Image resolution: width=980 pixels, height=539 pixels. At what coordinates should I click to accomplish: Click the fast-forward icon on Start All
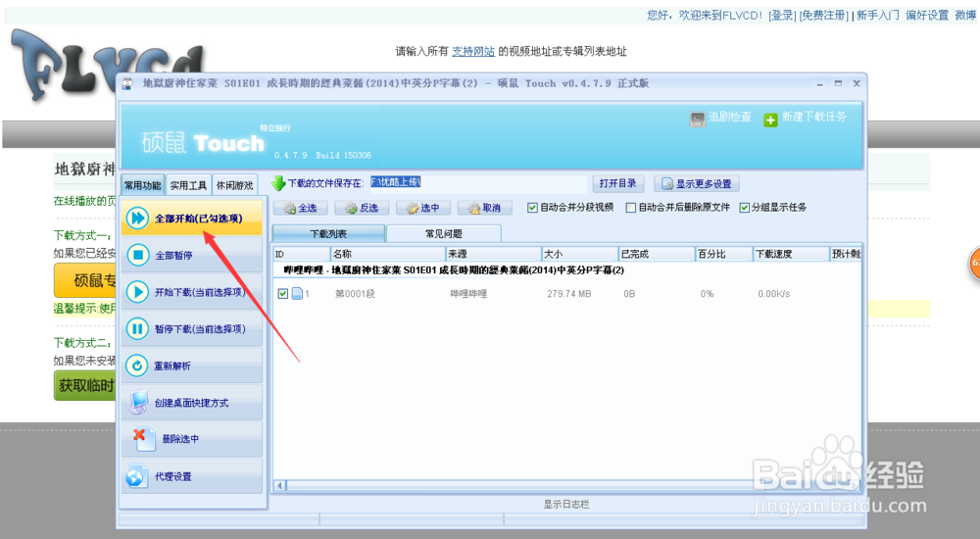pyautogui.click(x=137, y=218)
